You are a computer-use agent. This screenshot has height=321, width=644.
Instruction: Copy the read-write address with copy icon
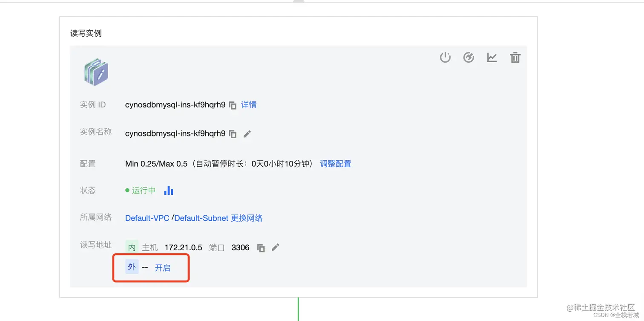(x=261, y=247)
